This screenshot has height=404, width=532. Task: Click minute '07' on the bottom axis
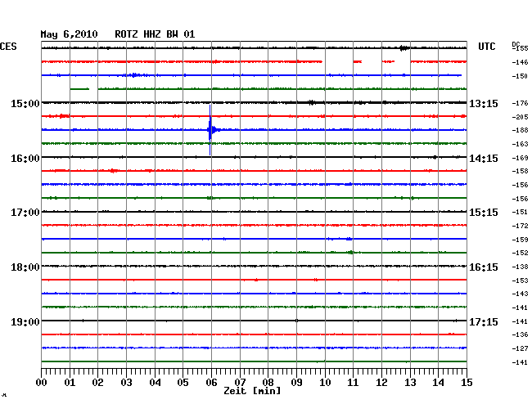point(240,382)
